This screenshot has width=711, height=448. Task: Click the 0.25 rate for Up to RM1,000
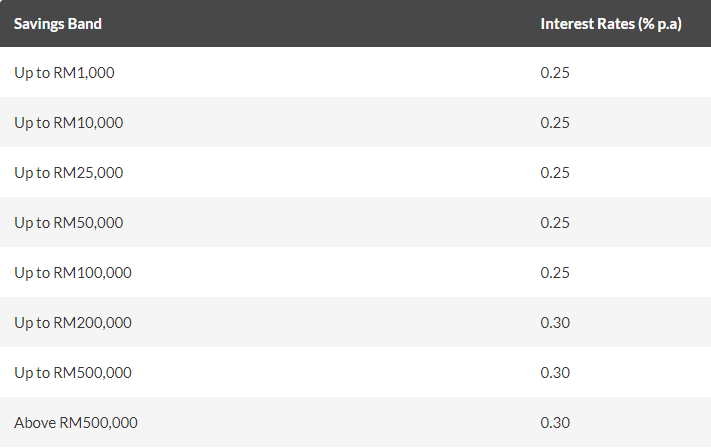click(555, 72)
